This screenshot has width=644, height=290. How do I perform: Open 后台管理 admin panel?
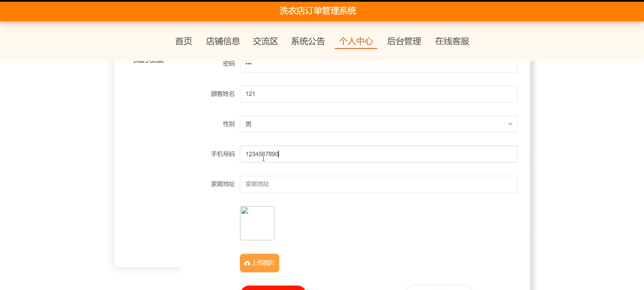tap(404, 41)
